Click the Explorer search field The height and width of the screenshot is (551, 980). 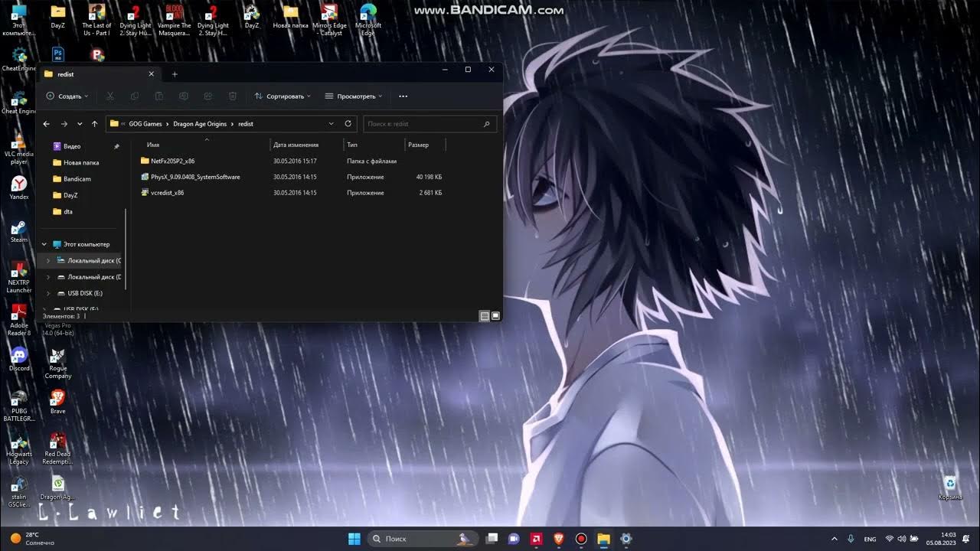(x=430, y=123)
